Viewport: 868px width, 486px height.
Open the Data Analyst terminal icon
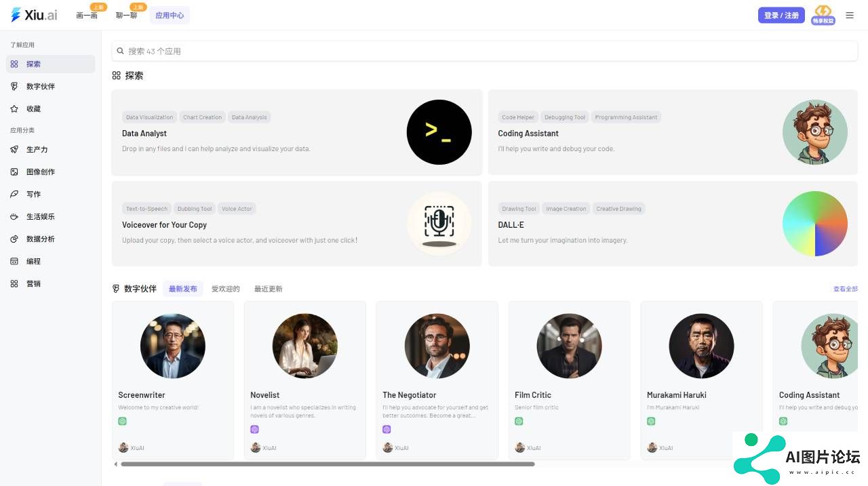pos(439,132)
